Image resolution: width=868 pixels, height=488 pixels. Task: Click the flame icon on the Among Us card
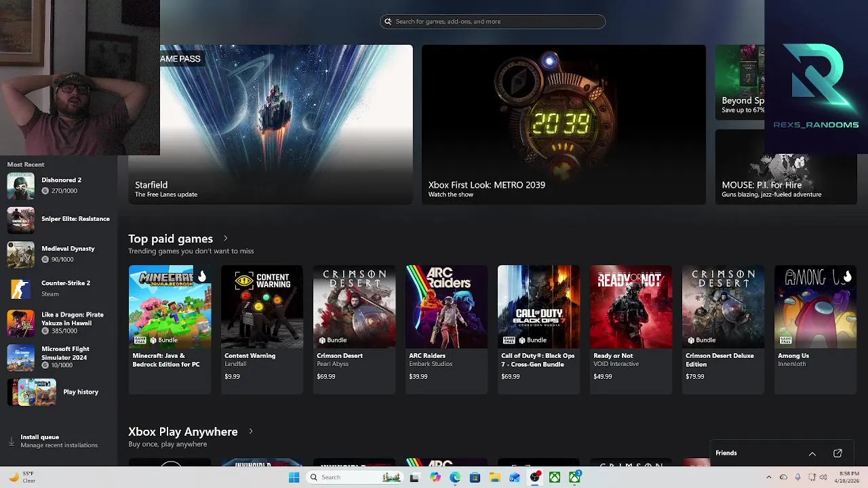(847, 277)
